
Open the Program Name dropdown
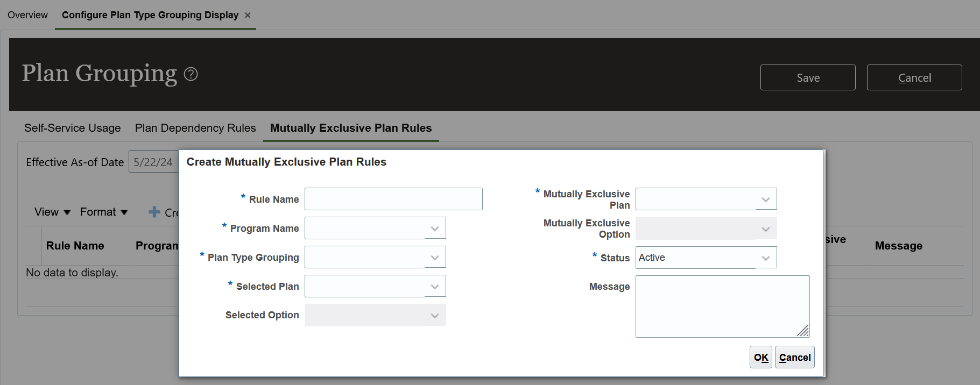[434, 229]
